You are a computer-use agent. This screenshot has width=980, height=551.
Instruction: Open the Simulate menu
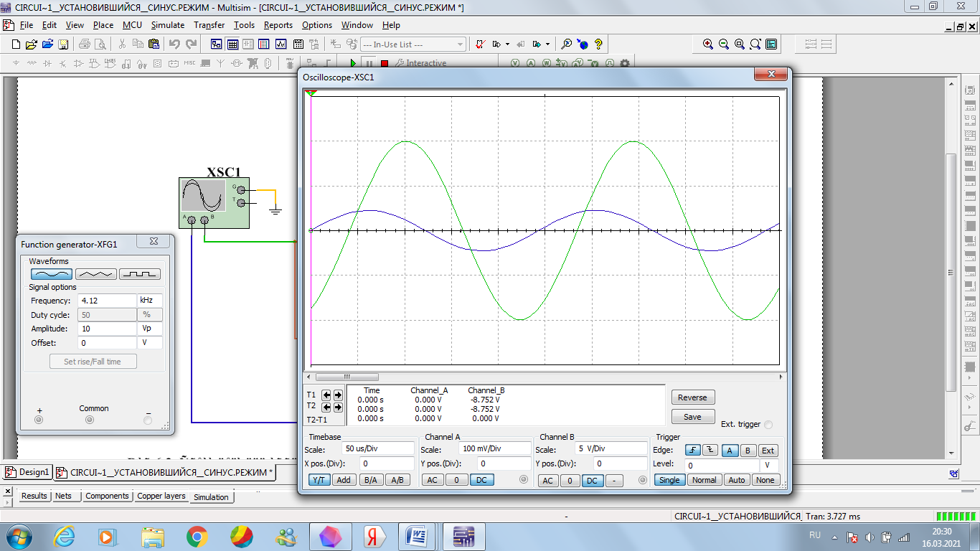[168, 24]
